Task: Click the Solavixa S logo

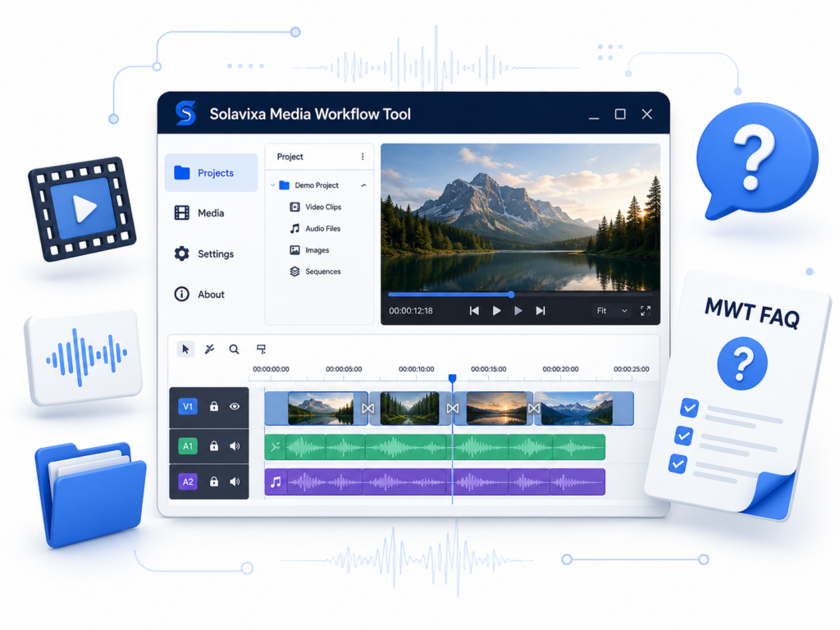Action: [185, 113]
